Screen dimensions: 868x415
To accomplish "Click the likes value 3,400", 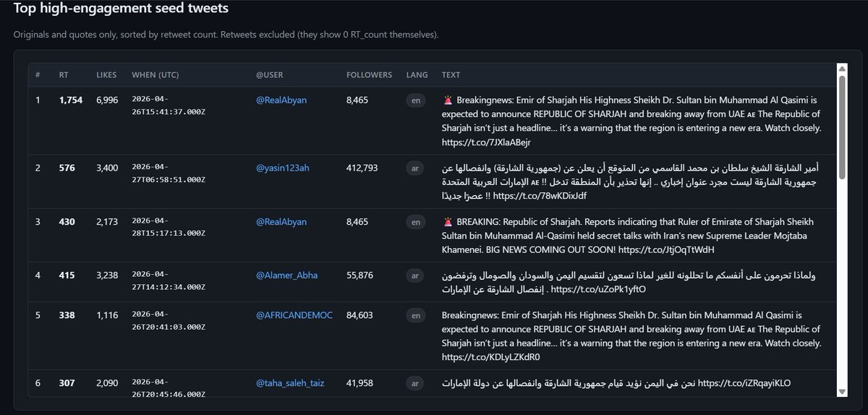I will click(107, 168).
